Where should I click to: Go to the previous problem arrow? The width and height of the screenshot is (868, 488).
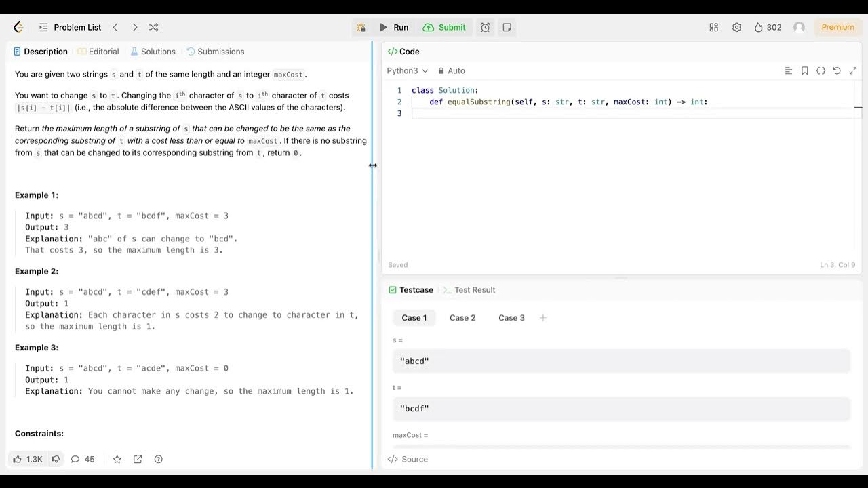[115, 27]
